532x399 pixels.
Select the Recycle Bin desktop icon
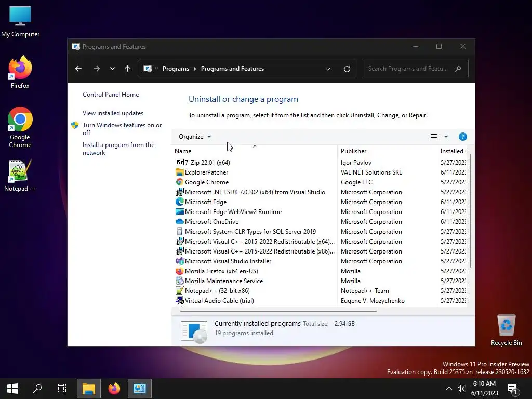click(x=506, y=330)
